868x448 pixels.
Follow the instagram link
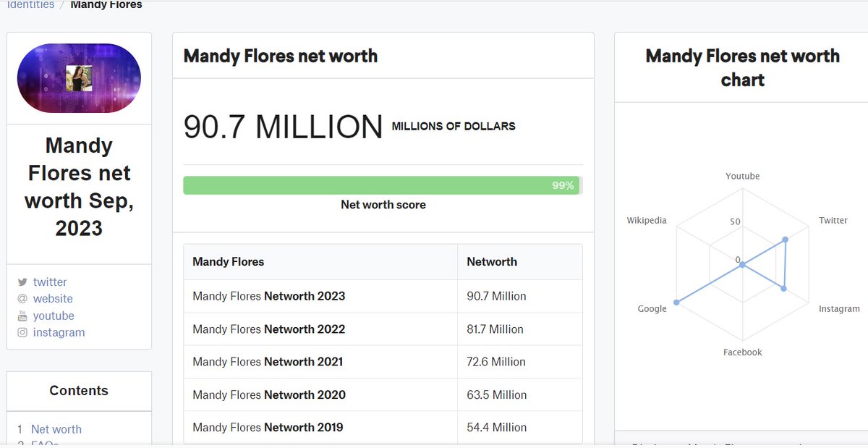click(x=59, y=333)
